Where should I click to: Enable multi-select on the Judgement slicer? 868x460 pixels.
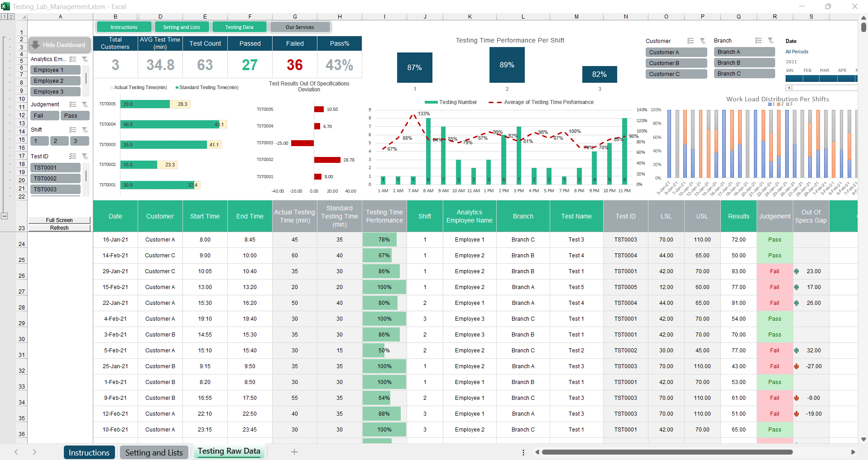[72, 104]
